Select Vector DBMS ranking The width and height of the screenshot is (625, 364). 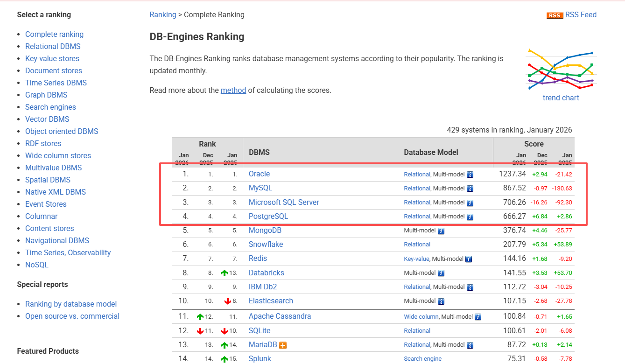tap(47, 119)
